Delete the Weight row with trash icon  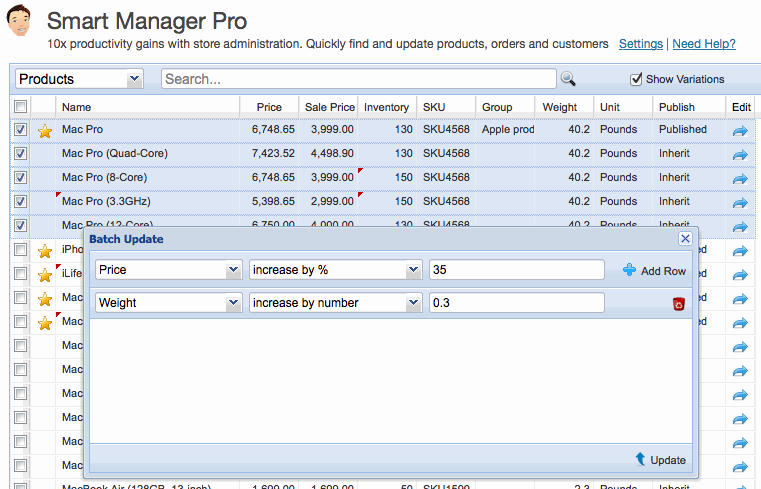(x=678, y=304)
